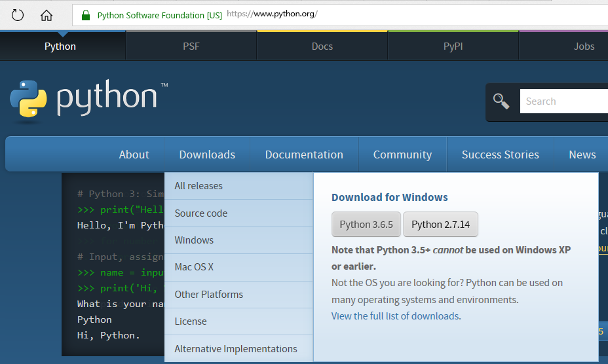This screenshot has width=608, height=364.
Task: Open the Documentation menu
Action: [x=304, y=155]
